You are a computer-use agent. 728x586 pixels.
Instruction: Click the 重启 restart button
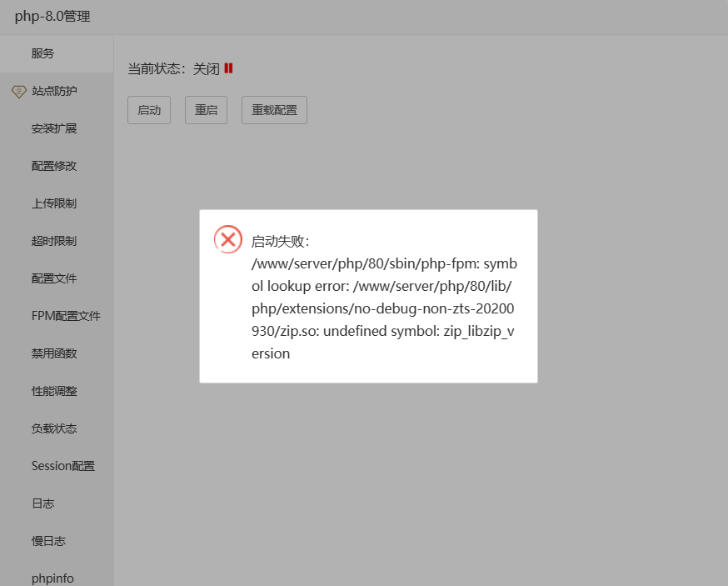(206, 110)
